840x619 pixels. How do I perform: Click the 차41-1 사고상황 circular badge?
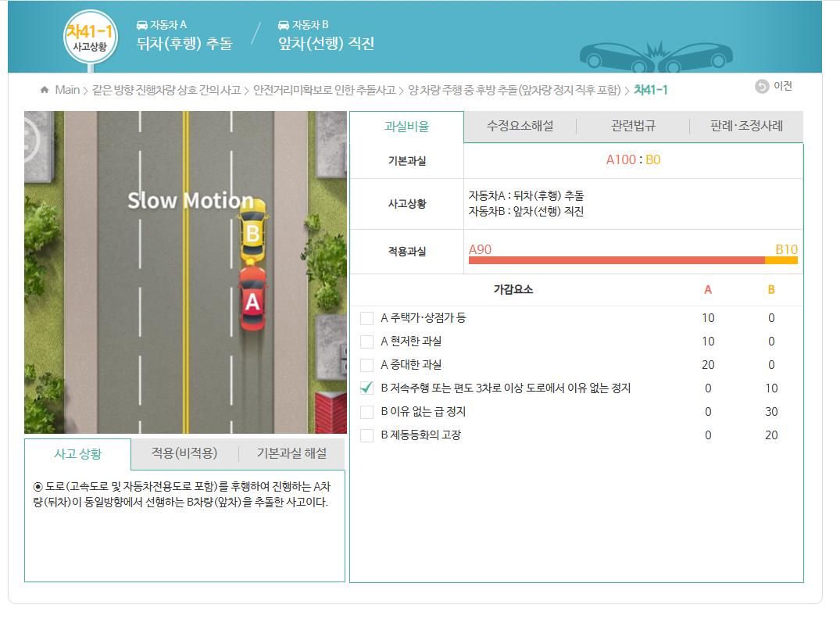91,36
